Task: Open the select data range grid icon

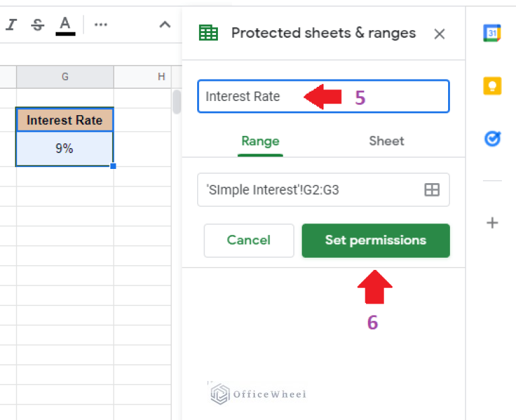Action: pos(432,190)
